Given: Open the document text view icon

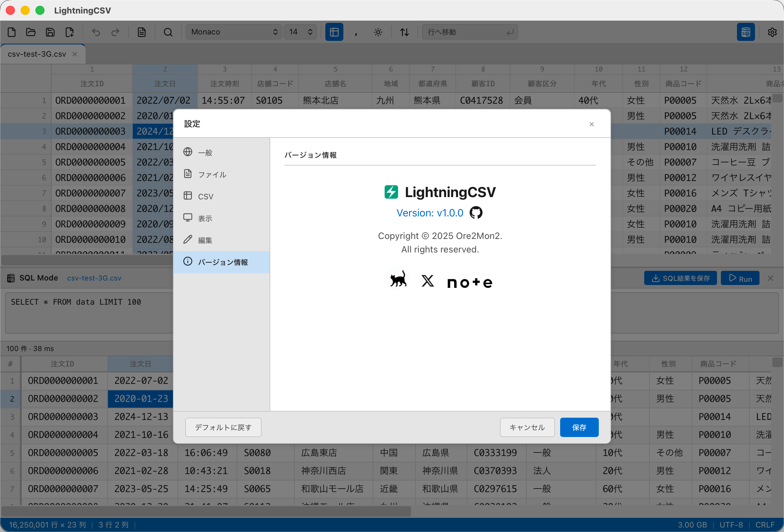Looking at the screenshot, I should pos(142,32).
